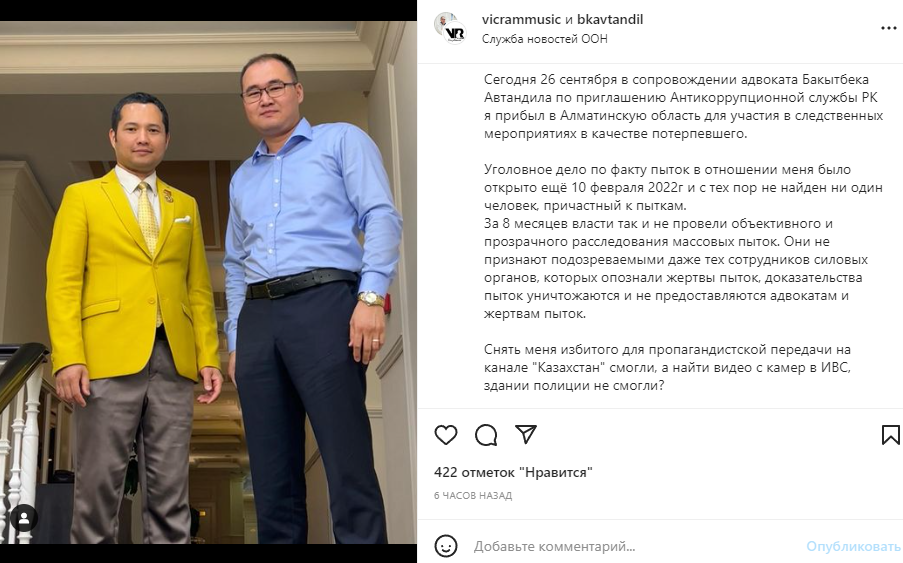Like the post with the heart icon
This screenshot has height=563, width=903.
(x=446, y=435)
